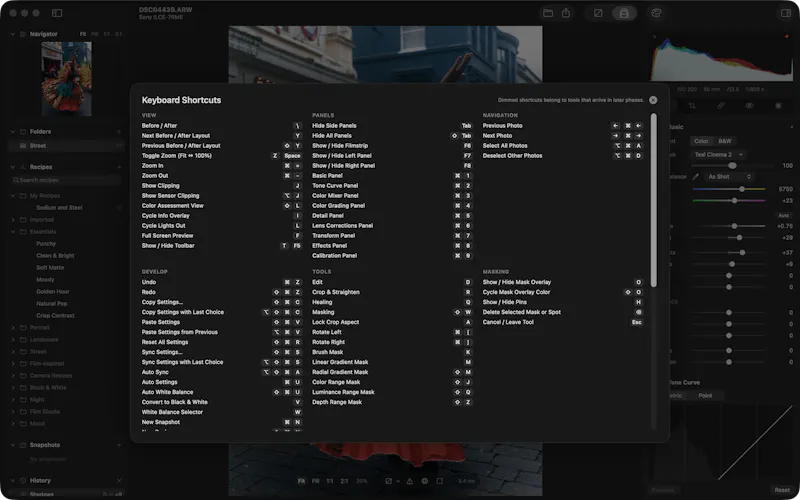The width and height of the screenshot is (800, 500).
Task: Click the share/export icon in top toolbar
Action: pos(566,13)
